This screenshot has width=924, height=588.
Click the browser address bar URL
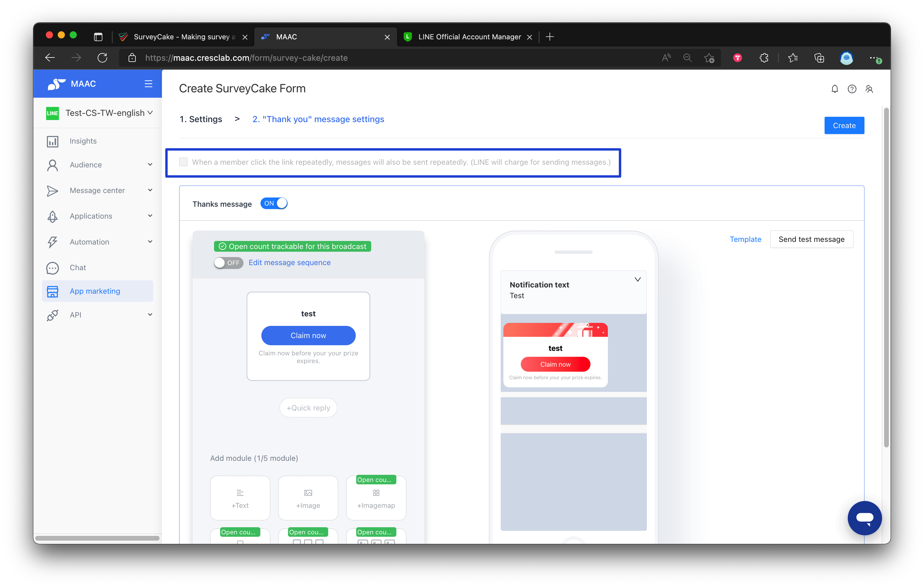click(246, 58)
